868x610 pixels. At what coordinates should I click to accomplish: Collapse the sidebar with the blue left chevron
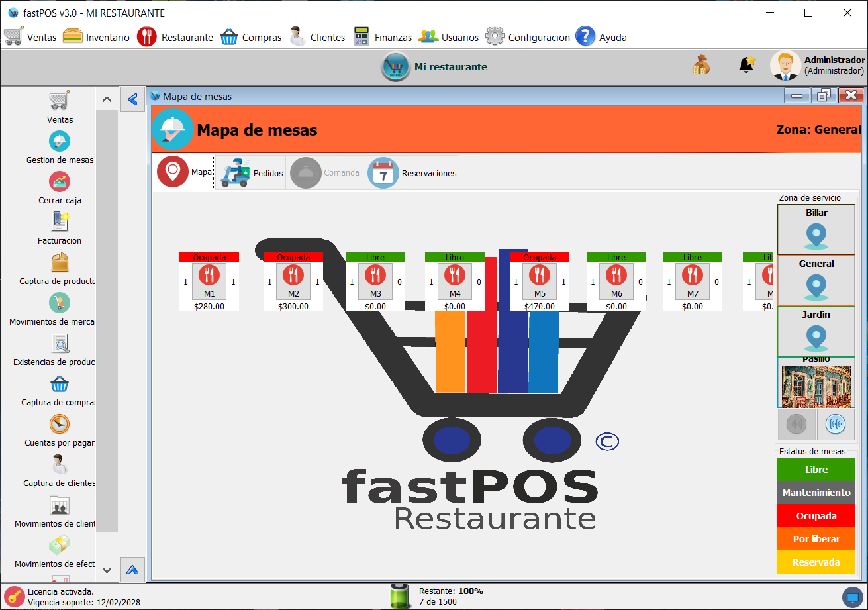coord(132,99)
